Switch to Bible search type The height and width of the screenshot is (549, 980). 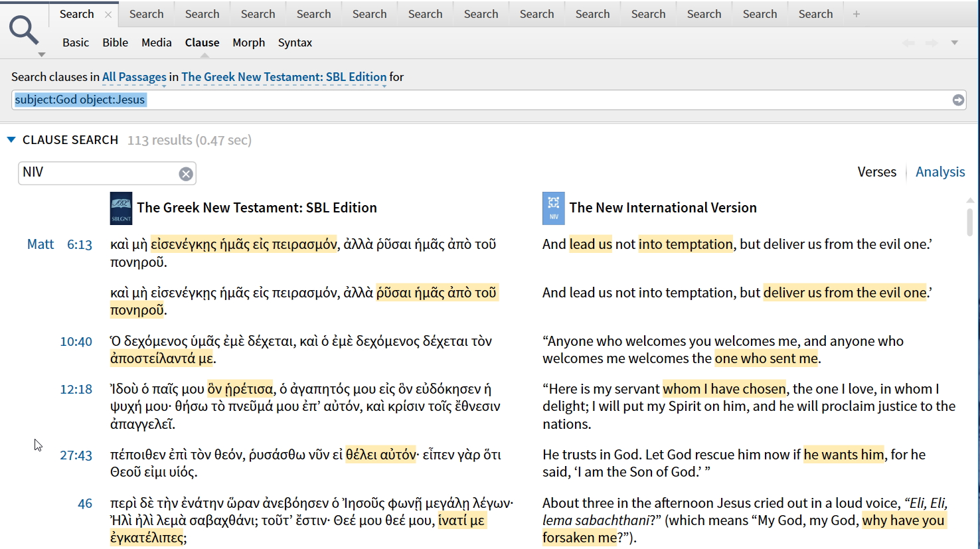[116, 42]
